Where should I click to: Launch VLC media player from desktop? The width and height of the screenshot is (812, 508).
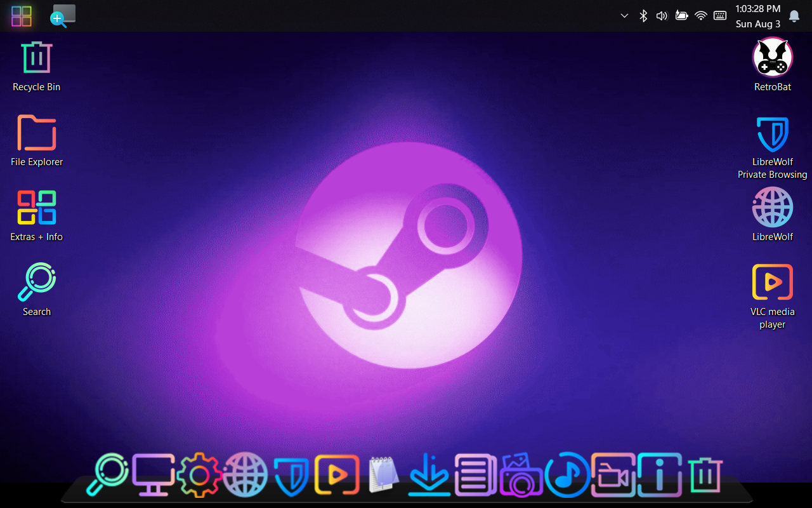point(772,283)
